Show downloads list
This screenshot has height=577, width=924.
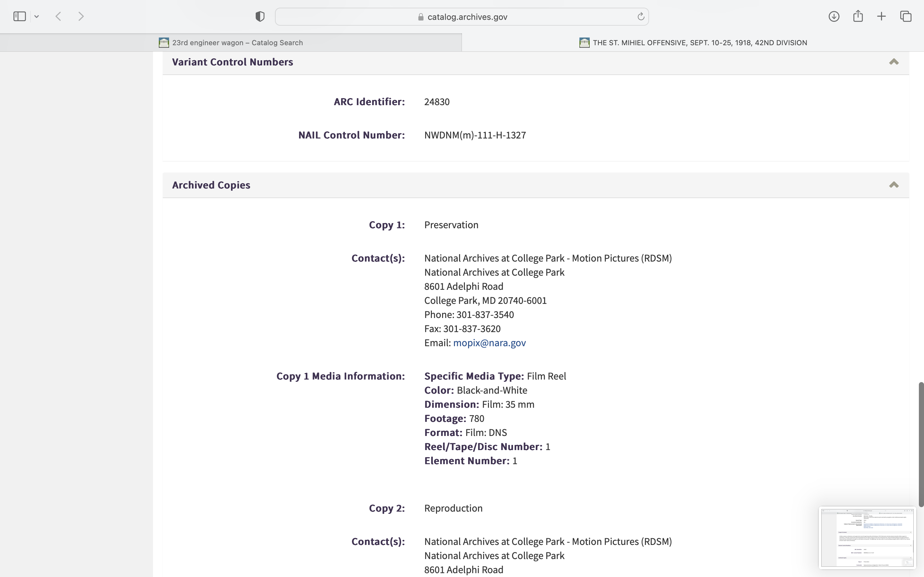click(x=834, y=16)
